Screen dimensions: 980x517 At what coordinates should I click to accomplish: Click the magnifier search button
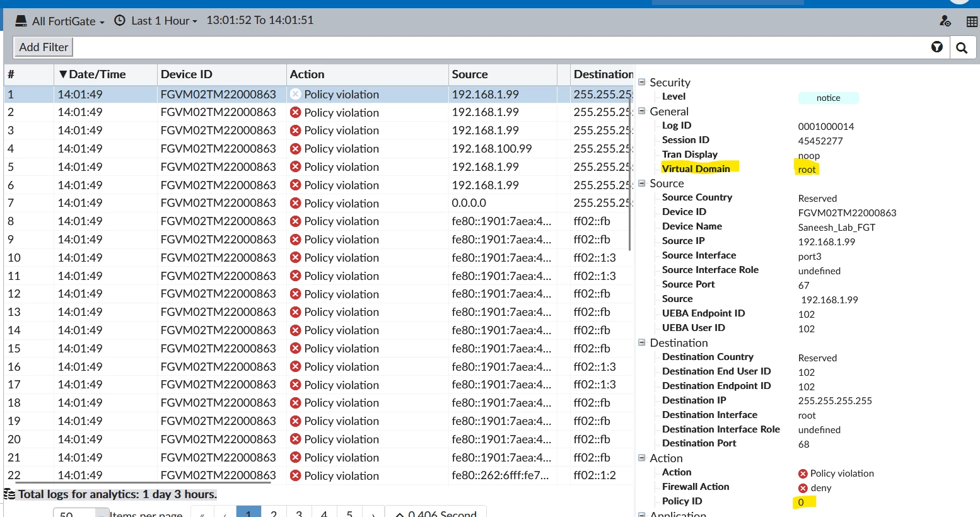(x=962, y=47)
